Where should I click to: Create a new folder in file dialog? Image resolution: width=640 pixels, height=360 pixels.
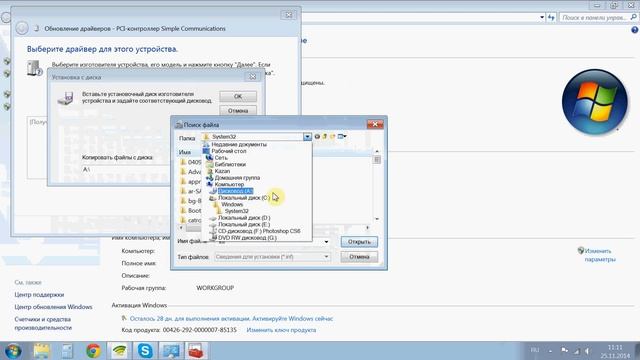[333, 137]
